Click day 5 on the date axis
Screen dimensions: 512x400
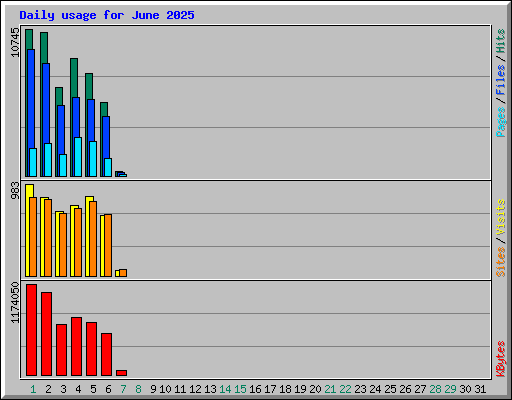tap(93, 389)
